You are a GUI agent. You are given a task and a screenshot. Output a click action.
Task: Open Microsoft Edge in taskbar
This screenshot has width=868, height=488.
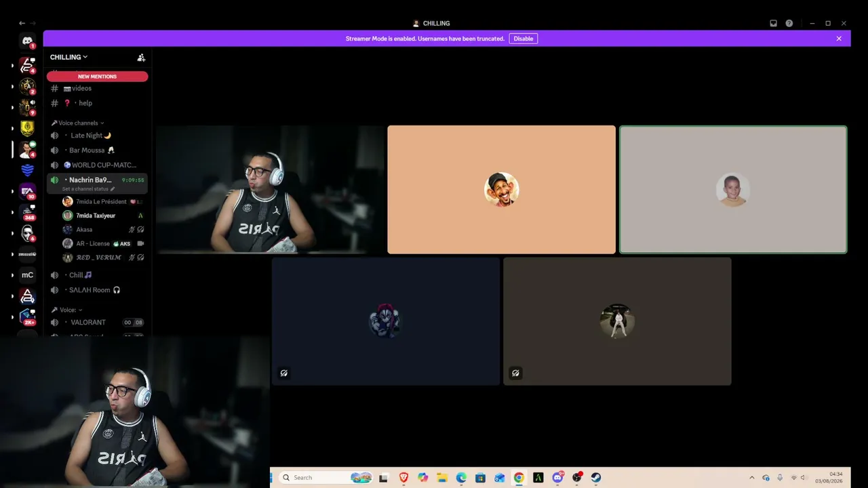click(x=461, y=477)
